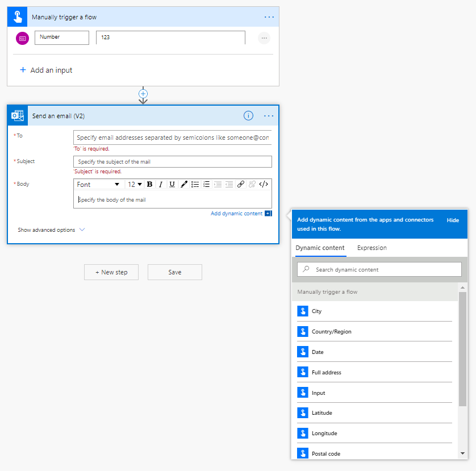Open the Font family dropdown
Viewport: 476px width, 471px height.
click(99, 184)
